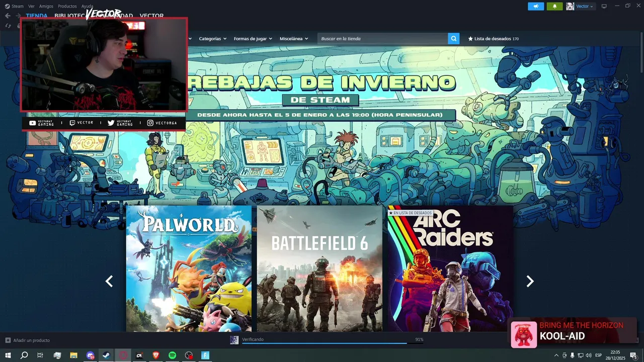Open Brave browser from the taskbar
644x362 pixels.
(x=156, y=355)
